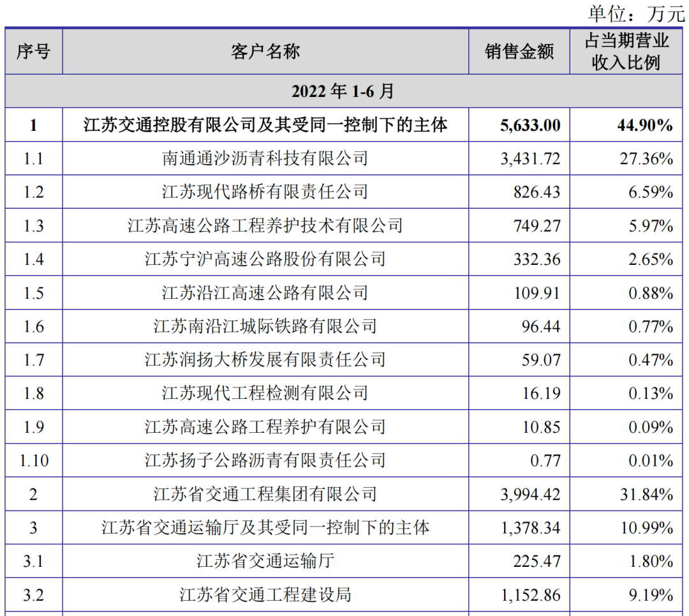Image resolution: width=689 pixels, height=616 pixels.
Task: Click the 销售金额 column header
Action: coord(519,52)
